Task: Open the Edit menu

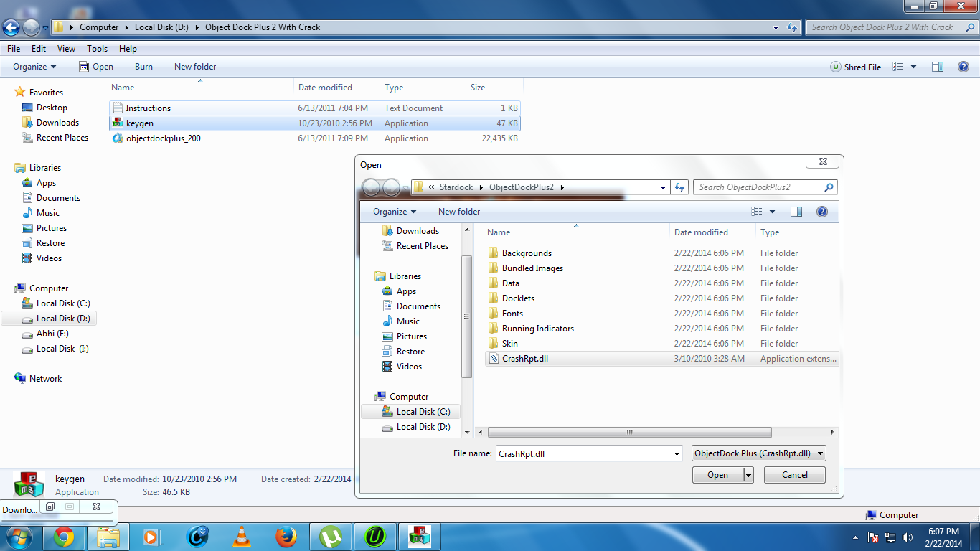Action: [39, 49]
